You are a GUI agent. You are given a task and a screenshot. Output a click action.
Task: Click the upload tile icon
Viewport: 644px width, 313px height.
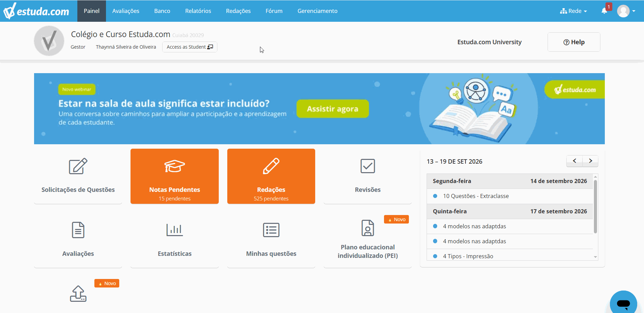point(78,294)
